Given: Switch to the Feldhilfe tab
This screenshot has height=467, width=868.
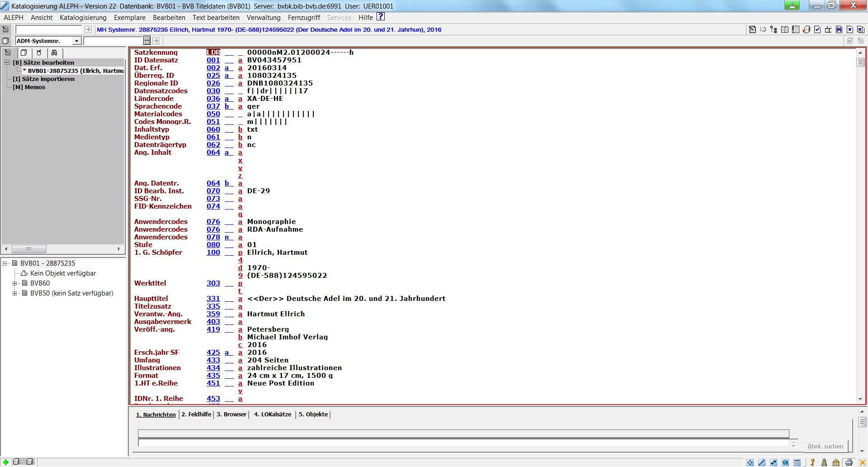Looking at the screenshot, I should pyautogui.click(x=196, y=415).
